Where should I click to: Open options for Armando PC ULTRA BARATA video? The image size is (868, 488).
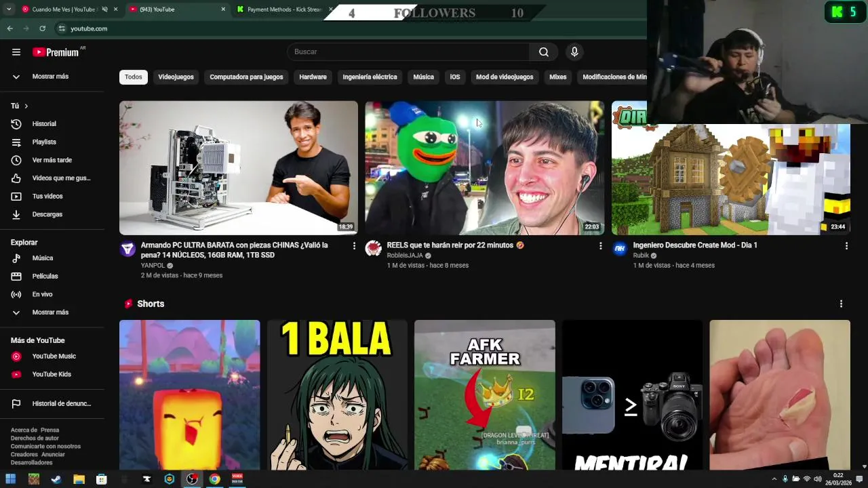coord(354,246)
